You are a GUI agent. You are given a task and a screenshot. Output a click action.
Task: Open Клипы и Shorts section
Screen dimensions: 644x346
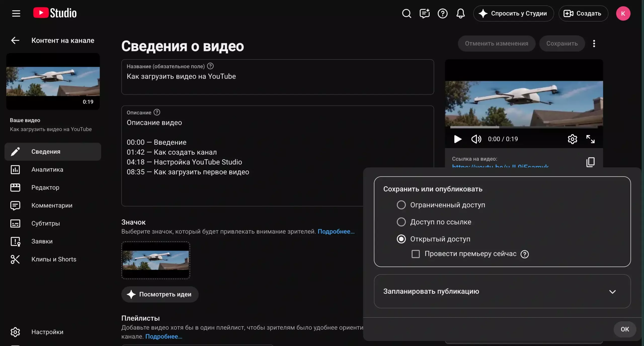click(53, 259)
